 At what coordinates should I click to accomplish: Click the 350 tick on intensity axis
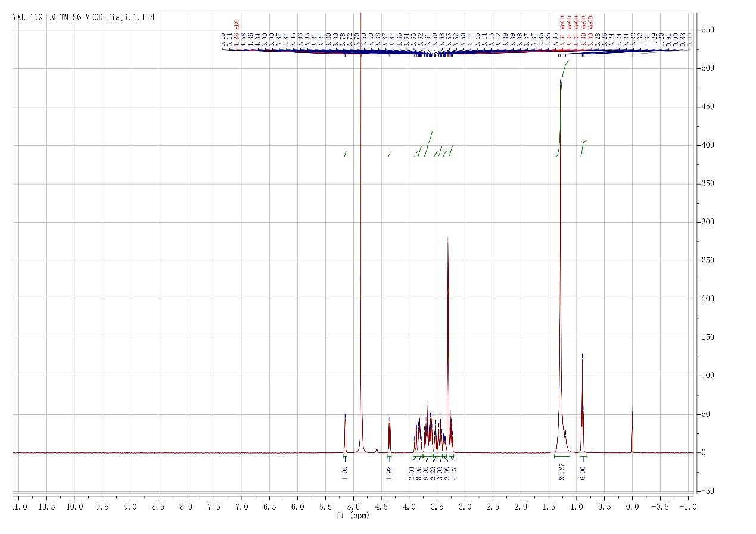click(x=708, y=184)
